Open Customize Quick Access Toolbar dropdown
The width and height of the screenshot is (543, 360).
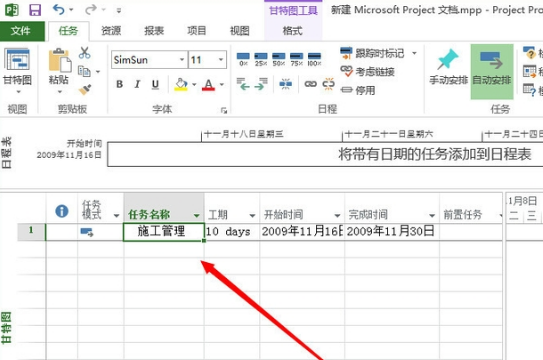coord(119,10)
